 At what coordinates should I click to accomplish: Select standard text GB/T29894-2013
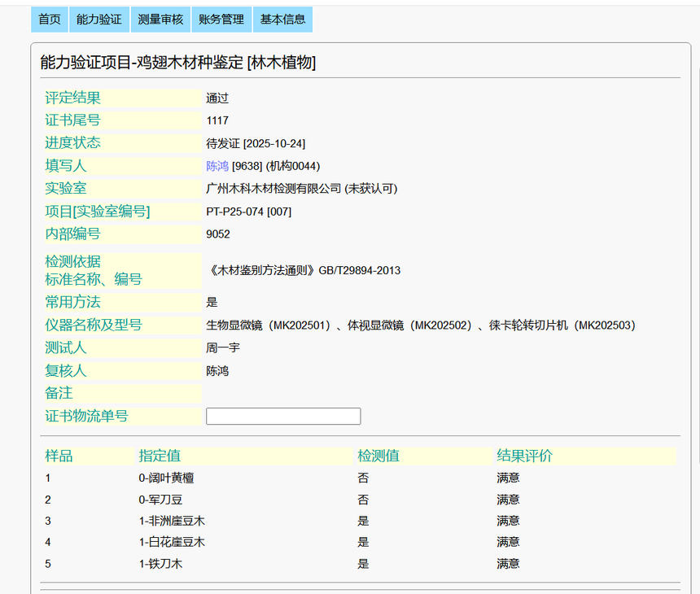tap(360, 270)
